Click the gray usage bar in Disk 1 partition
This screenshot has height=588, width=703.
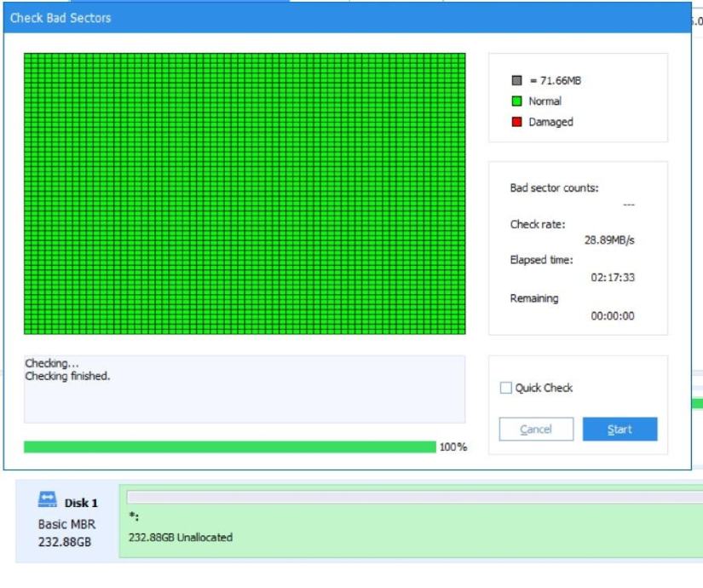(x=415, y=497)
